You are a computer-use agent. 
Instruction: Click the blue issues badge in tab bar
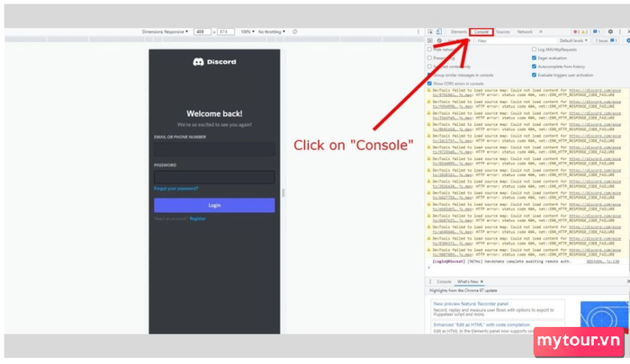(x=597, y=31)
